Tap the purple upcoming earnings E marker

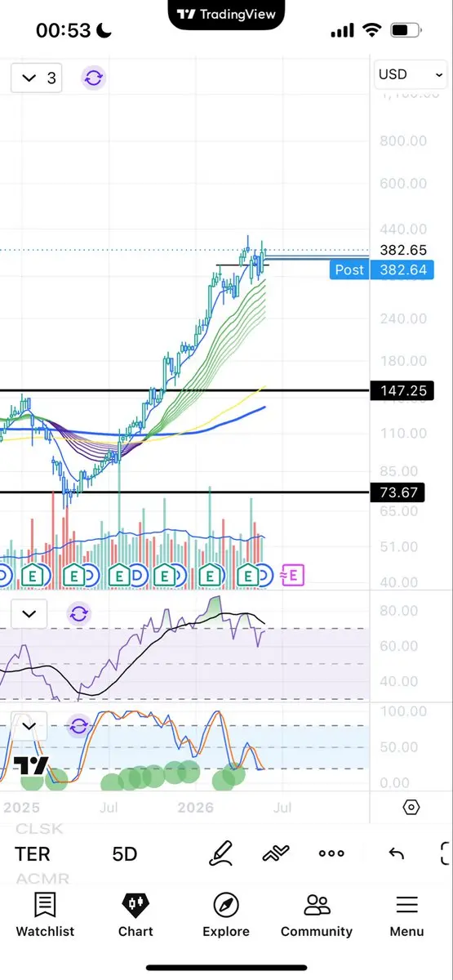(293, 575)
